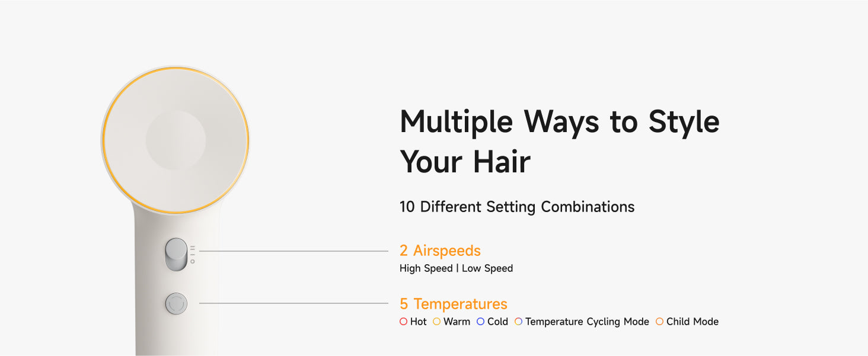Click the yellow Warm circle icon
This screenshot has height=356, width=868.
click(x=437, y=322)
